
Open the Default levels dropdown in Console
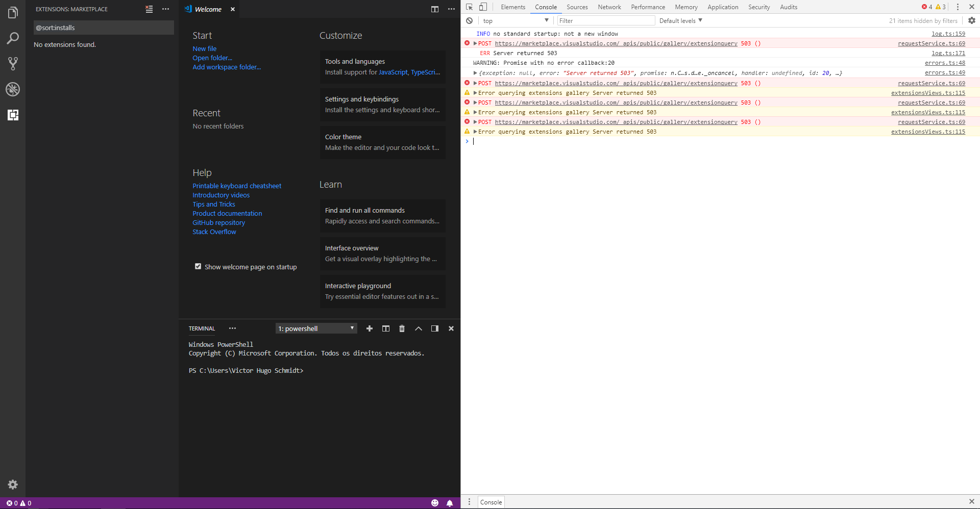[679, 20]
